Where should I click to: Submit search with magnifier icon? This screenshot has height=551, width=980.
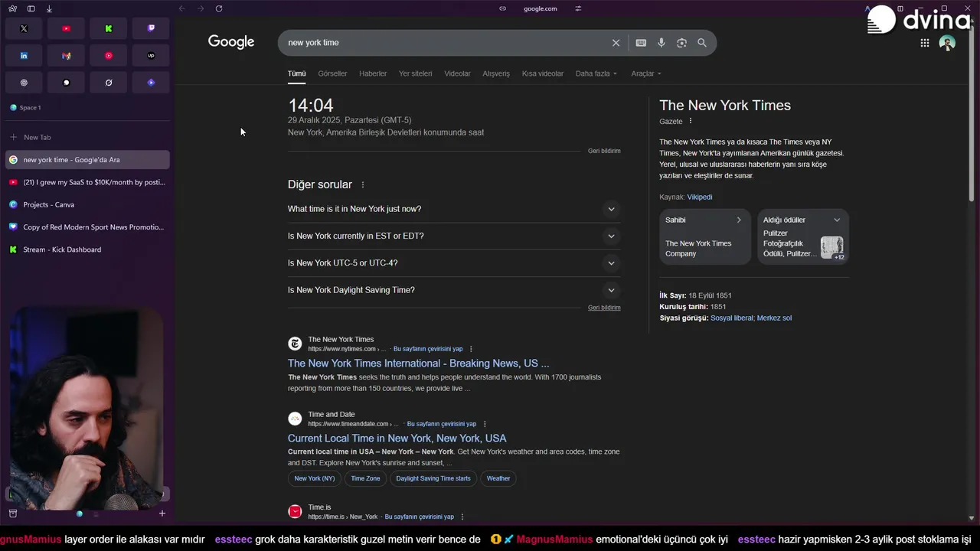coord(702,43)
